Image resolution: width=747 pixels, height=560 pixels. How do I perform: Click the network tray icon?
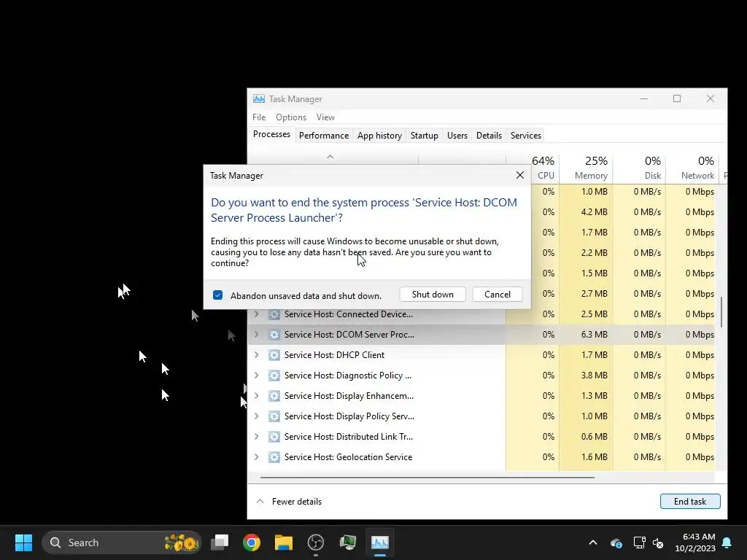[639, 542]
